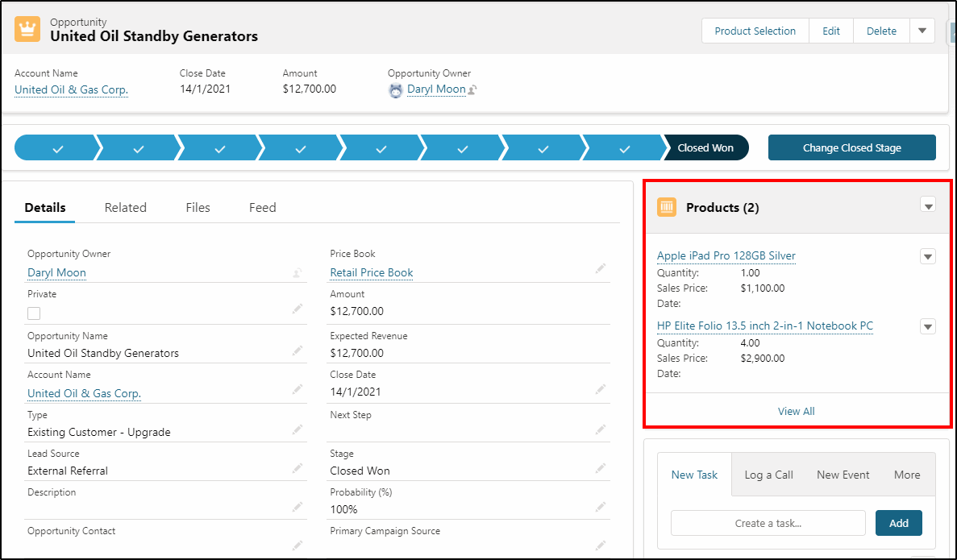Edit Probability using its pencil icon

click(601, 507)
